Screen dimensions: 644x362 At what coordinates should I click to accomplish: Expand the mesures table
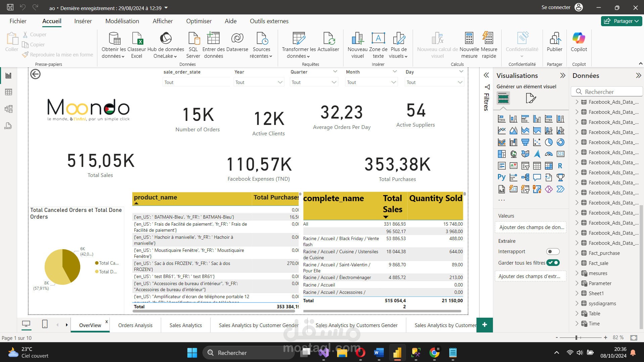click(x=577, y=273)
